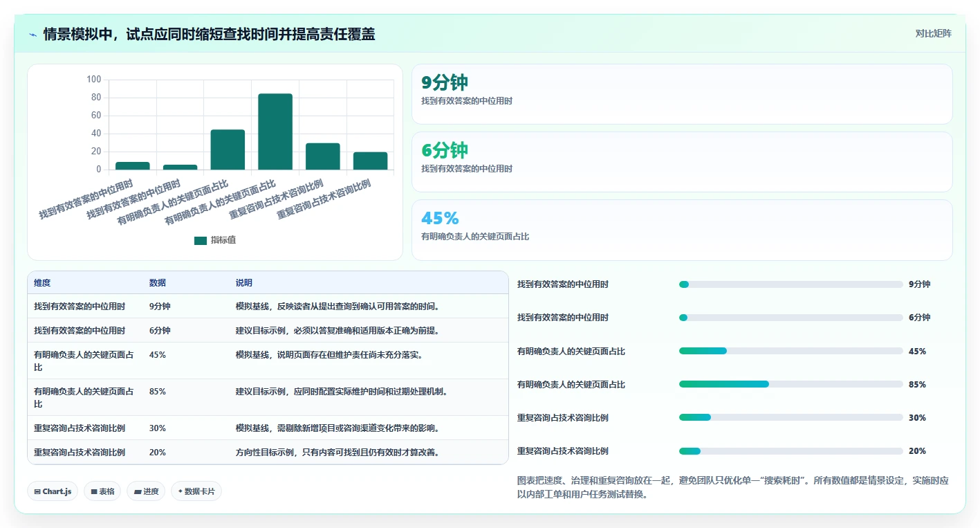Click the 对比矩阵 label in the header
The width and height of the screenshot is (980, 528).
pyautogui.click(x=933, y=33)
